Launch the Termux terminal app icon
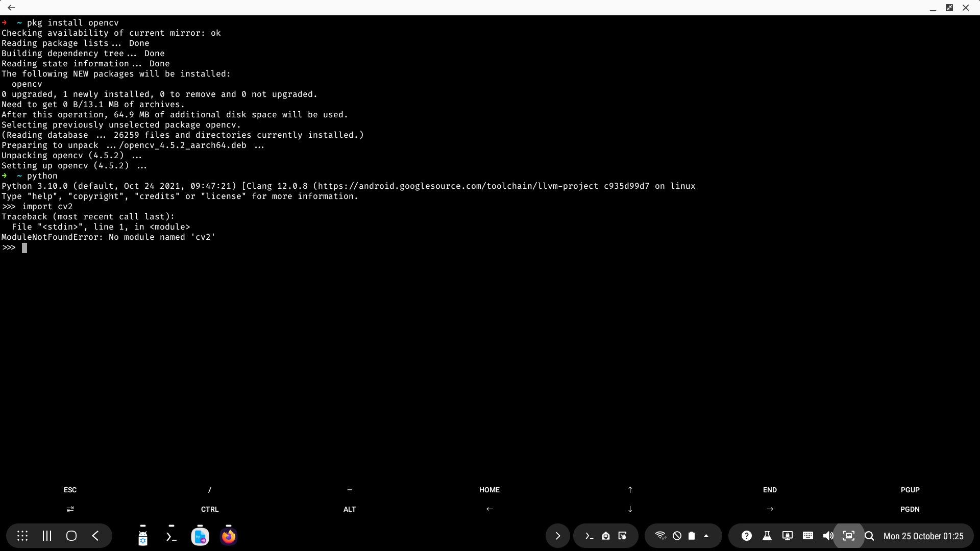The width and height of the screenshot is (980, 551). point(171,536)
